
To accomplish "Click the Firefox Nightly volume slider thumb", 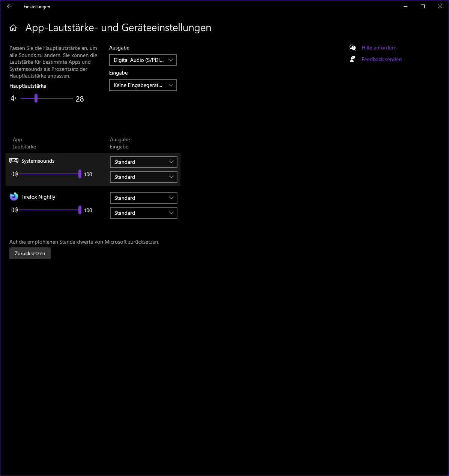I will point(80,210).
